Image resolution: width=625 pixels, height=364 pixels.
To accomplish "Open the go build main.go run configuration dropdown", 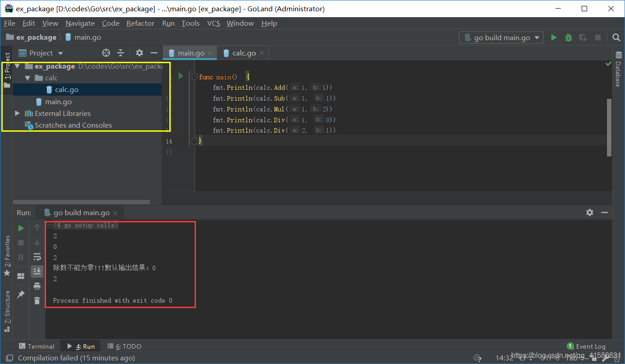I will [501, 38].
